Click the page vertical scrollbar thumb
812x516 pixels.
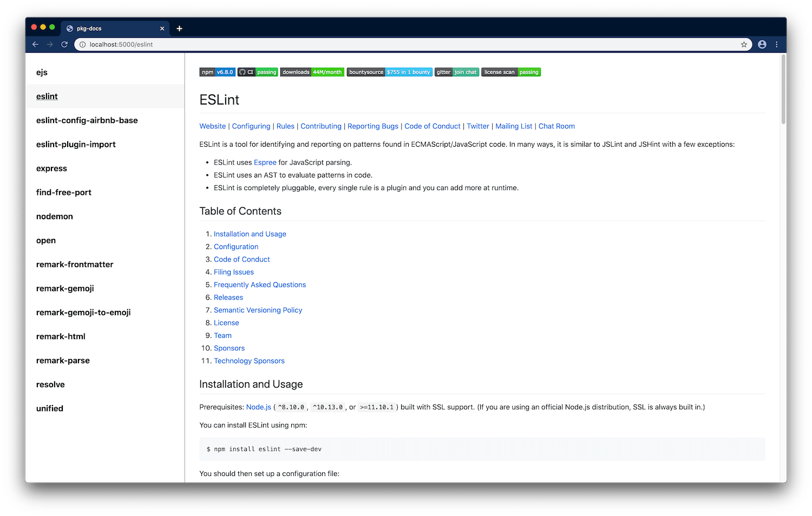(783, 89)
